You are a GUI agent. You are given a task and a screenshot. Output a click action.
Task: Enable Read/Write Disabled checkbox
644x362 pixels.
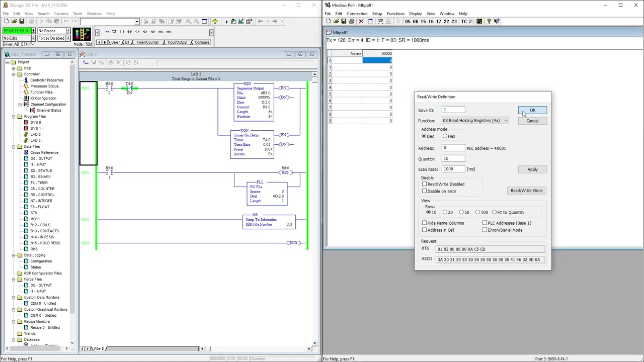pyautogui.click(x=425, y=184)
